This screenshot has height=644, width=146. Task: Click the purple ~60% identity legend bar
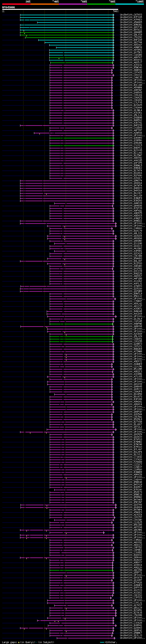click(x=73, y=4)
